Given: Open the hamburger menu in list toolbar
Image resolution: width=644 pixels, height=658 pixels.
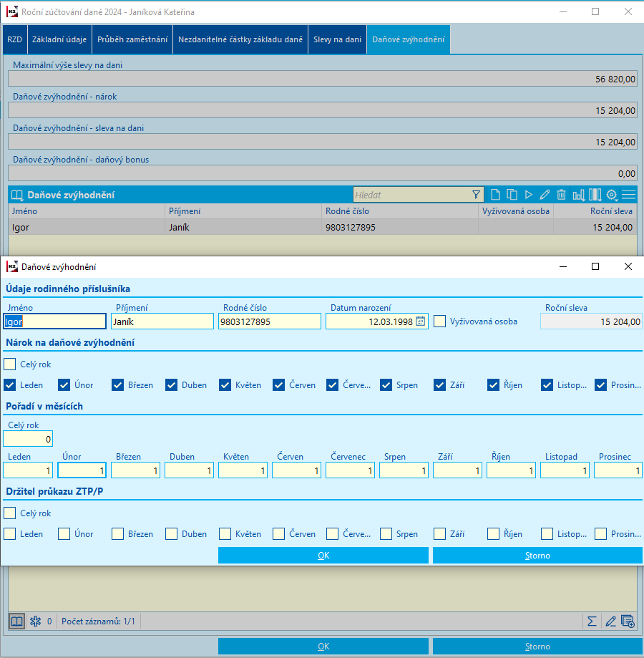Looking at the screenshot, I should (x=628, y=195).
